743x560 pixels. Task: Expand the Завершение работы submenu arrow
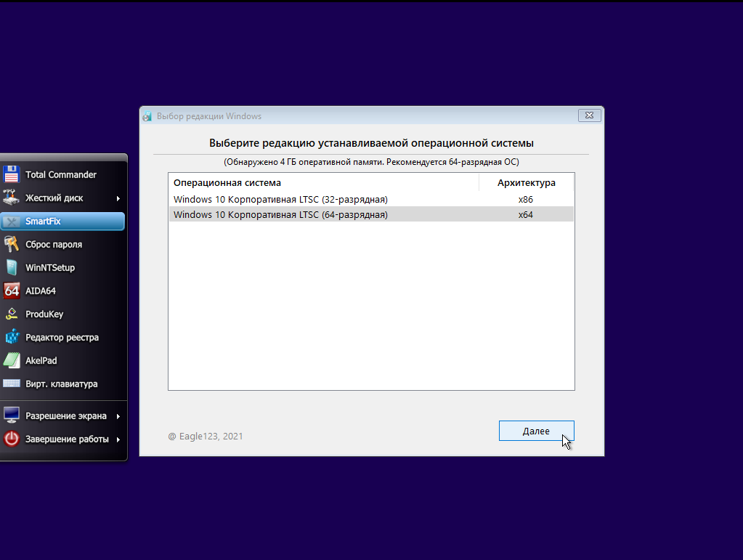click(x=118, y=439)
